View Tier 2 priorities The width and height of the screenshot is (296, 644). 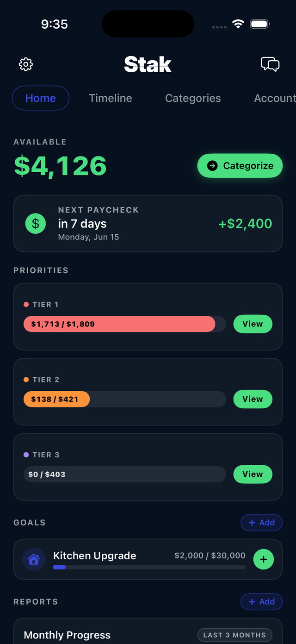pos(253,399)
